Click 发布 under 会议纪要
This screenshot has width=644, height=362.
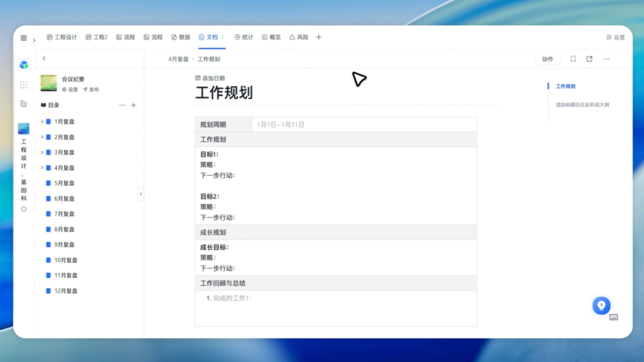coord(91,90)
